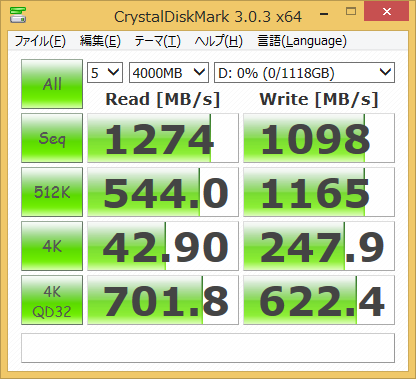The width and height of the screenshot is (416, 379).
Task: Click the 4K QD32 write result 622.4
Action: (x=319, y=300)
